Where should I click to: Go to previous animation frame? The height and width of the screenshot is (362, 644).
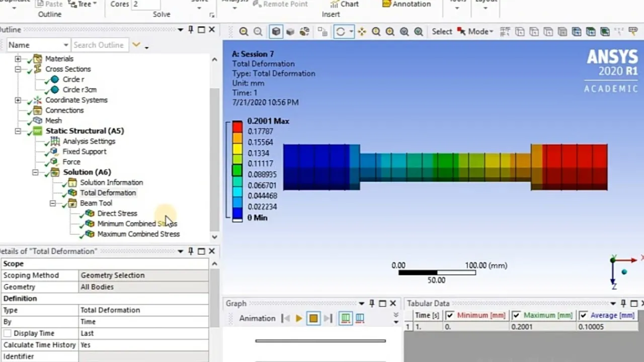[x=285, y=318]
